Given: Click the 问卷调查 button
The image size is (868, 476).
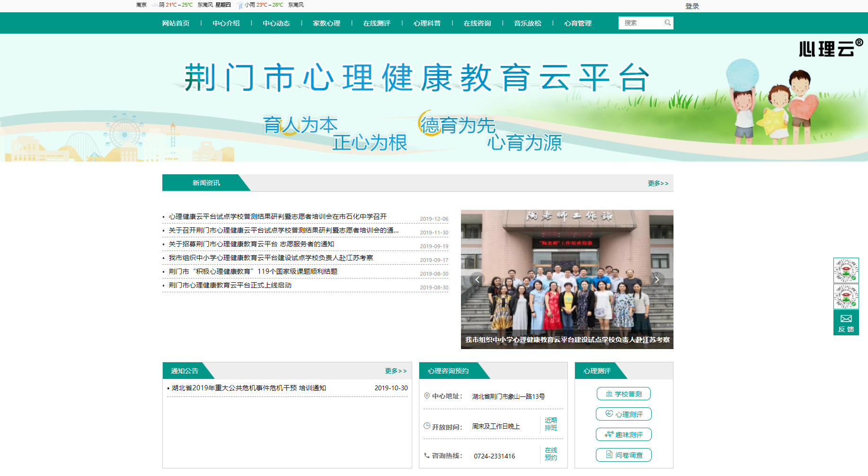Looking at the screenshot, I should pos(624,455).
